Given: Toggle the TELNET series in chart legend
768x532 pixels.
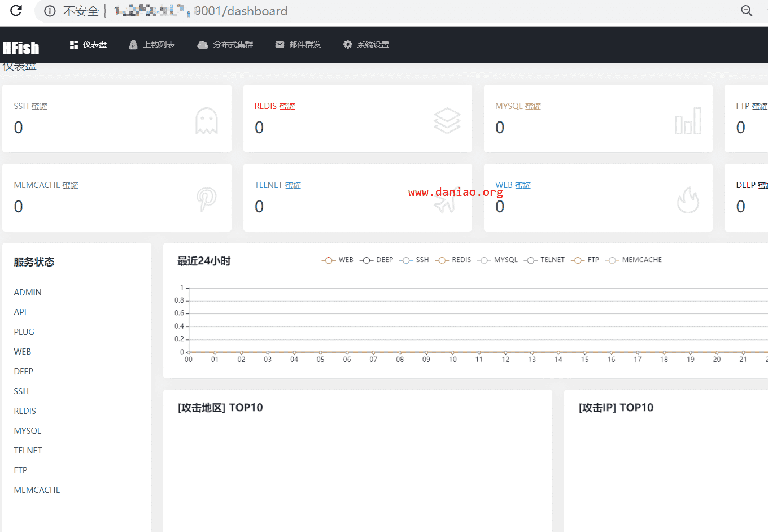Looking at the screenshot, I should coord(544,260).
